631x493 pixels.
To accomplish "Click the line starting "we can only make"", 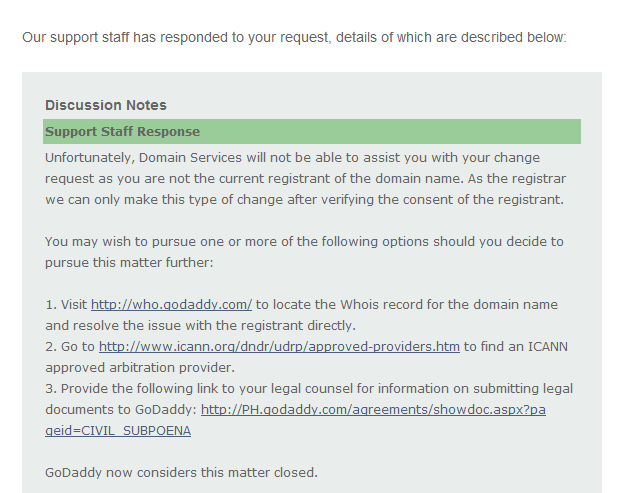I will [x=304, y=200].
